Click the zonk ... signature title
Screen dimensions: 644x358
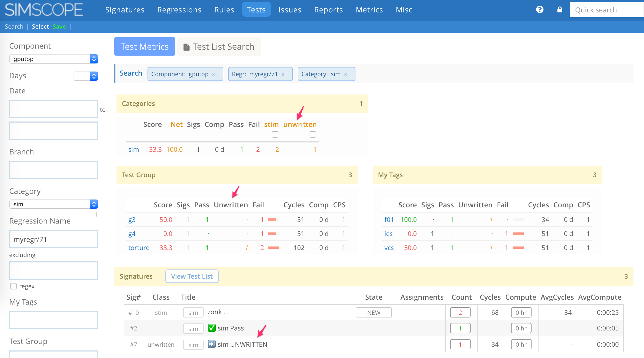click(218, 312)
